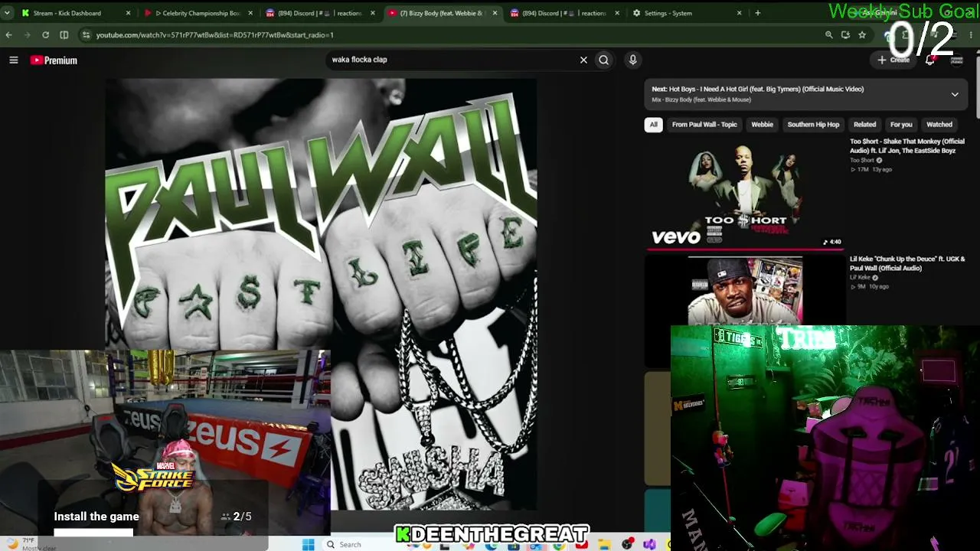The height and width of the screenshot is (551, 980).
Task: Open 'Too $hort - Shake That Monkey' title
Action: pos(907,146)
